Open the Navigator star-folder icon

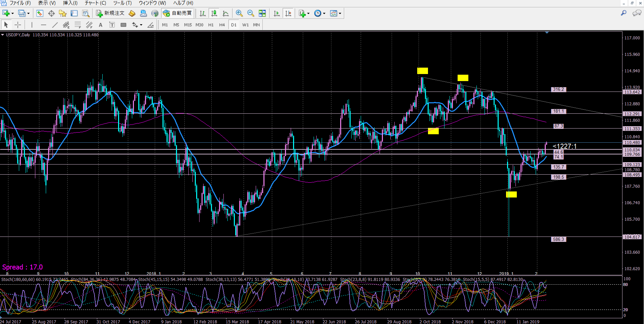click(x=63, y=13)
